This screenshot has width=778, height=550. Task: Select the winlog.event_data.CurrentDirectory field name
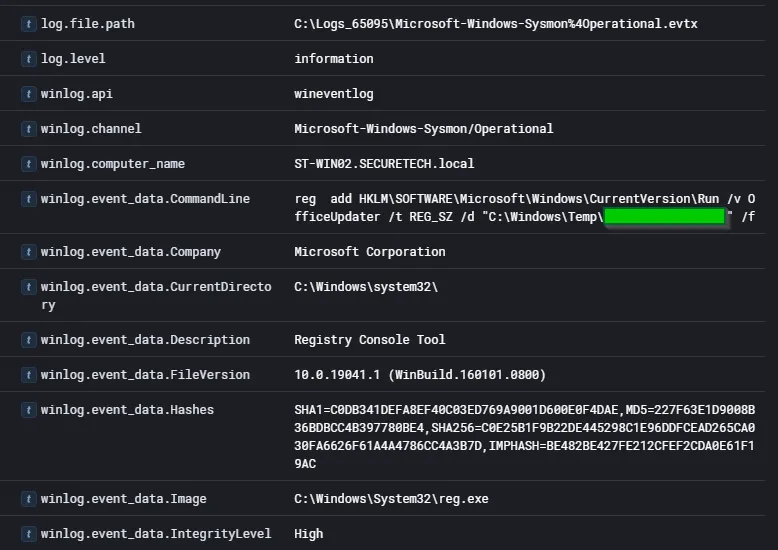point(155,296)
